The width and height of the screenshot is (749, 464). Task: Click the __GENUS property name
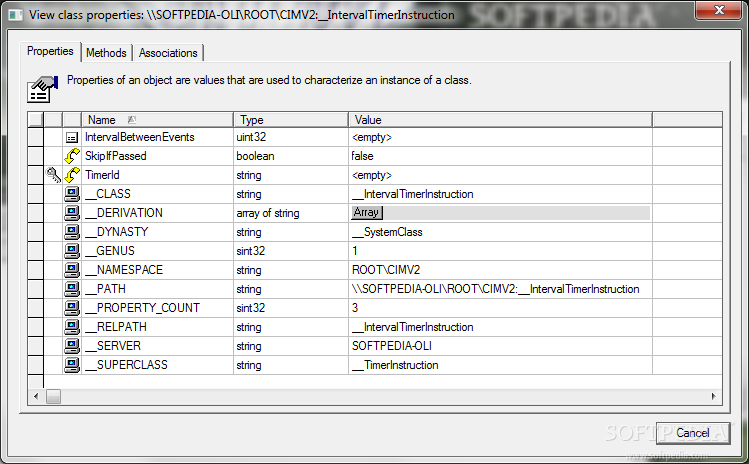click(110, 251)
